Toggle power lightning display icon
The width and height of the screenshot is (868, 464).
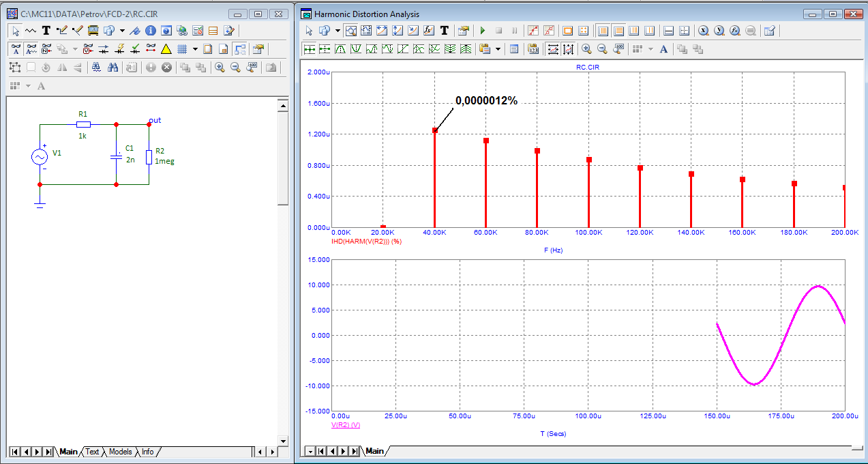click(119, 49)
